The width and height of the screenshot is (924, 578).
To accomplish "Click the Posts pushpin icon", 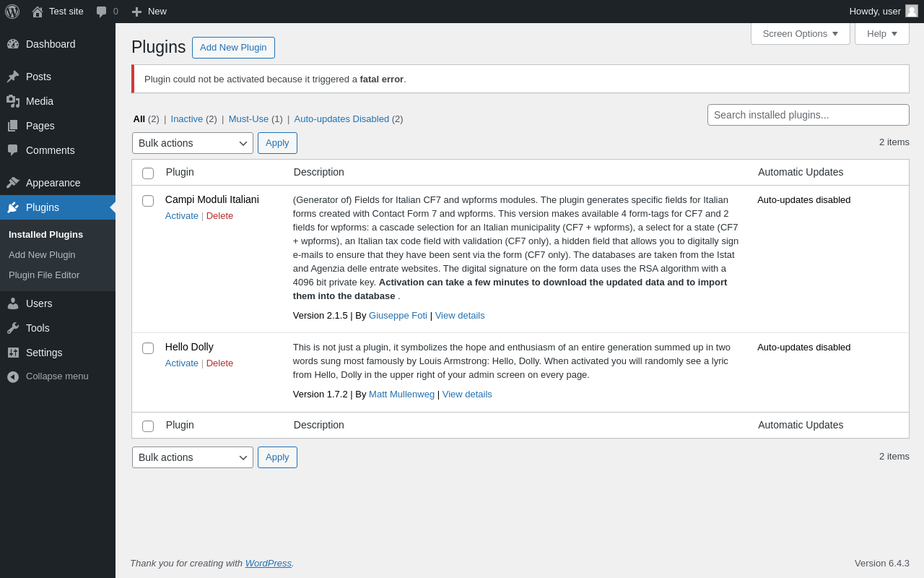I will pos(13,77).
